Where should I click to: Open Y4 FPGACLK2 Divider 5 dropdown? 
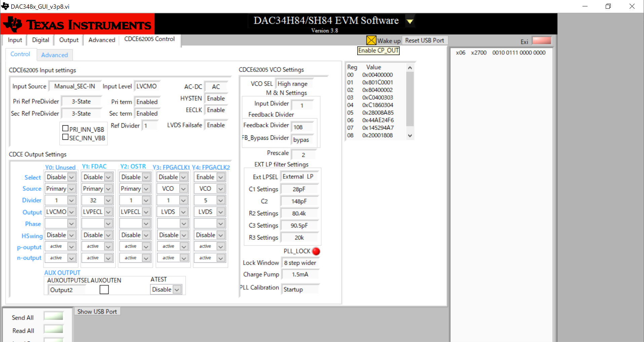(210, 201)
